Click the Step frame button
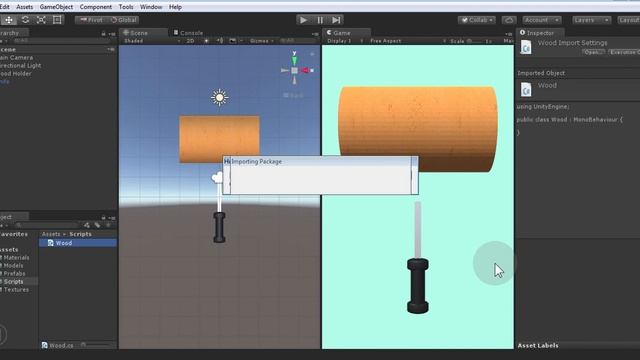The height and width of the screenshot is (360, 640). point(336,20)
